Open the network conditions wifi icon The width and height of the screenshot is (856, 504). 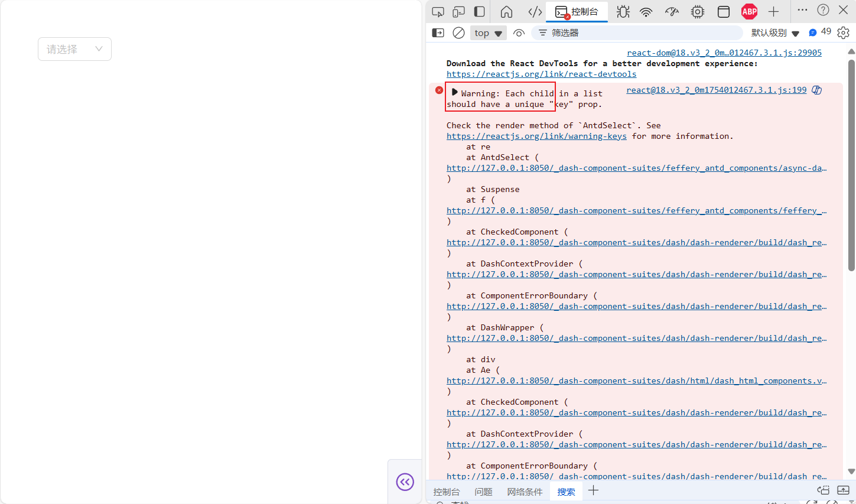647,11
